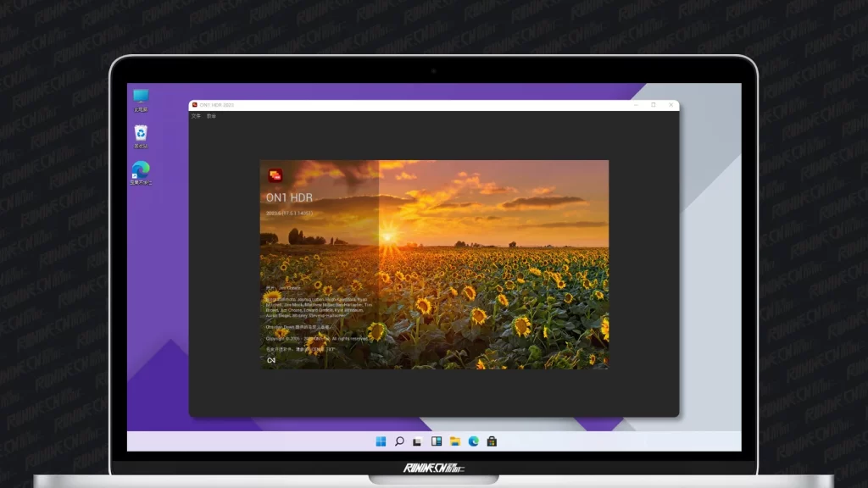Launch Microsoft Edge from the taskbar
This screenshot has width=868, height=488.
474,441
